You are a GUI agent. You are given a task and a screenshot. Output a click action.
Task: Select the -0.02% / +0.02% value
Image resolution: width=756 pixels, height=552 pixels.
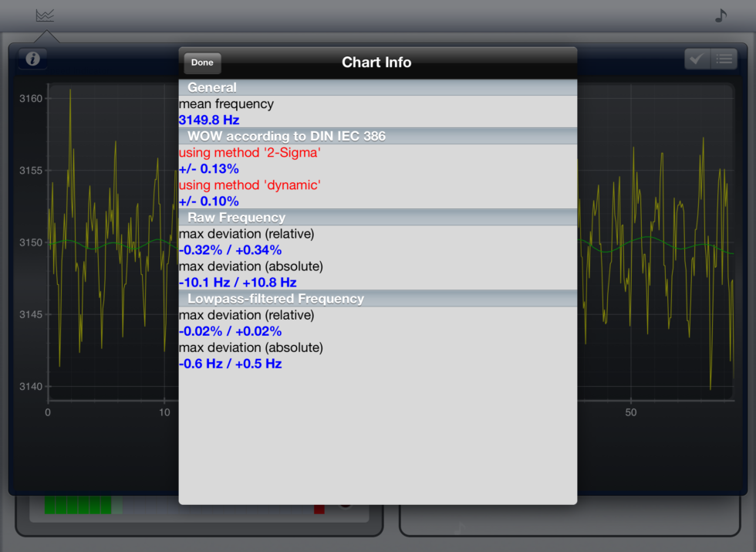pyautogui.click(x=230, y=331)
